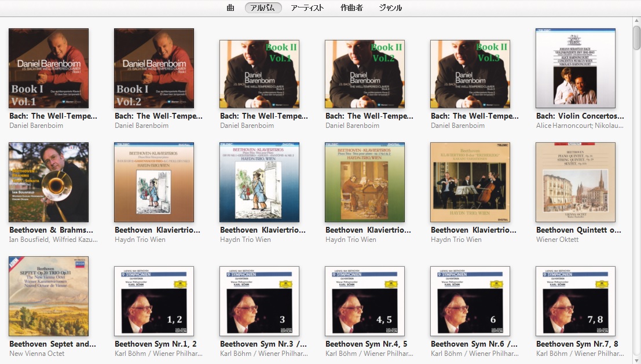Click the title under the green Klaviertrios cover
This screenshot has width=641, height=364.
coord(368,230)
